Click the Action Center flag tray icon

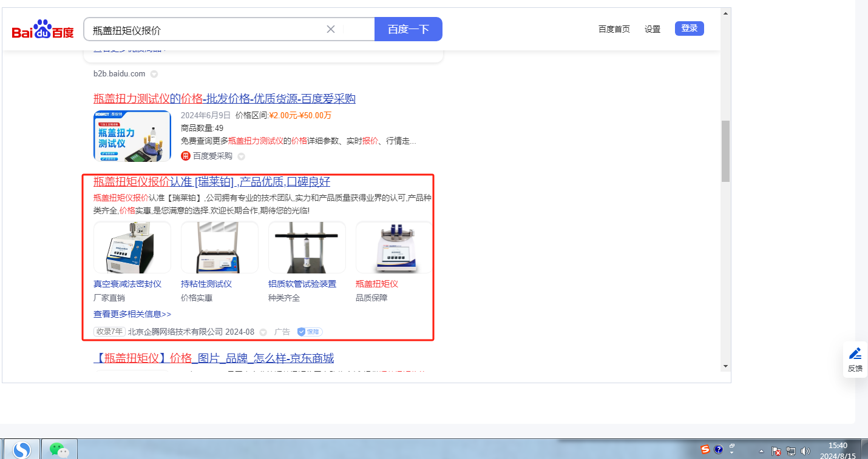pyautogui.click(x=776, y=451)
